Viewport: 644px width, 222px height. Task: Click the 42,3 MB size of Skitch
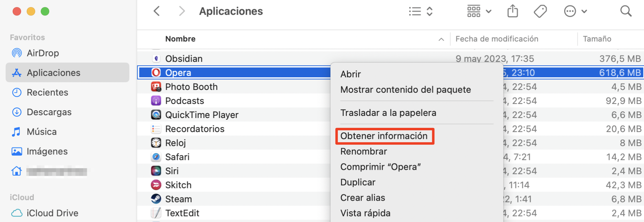click(x=624, y=185)
